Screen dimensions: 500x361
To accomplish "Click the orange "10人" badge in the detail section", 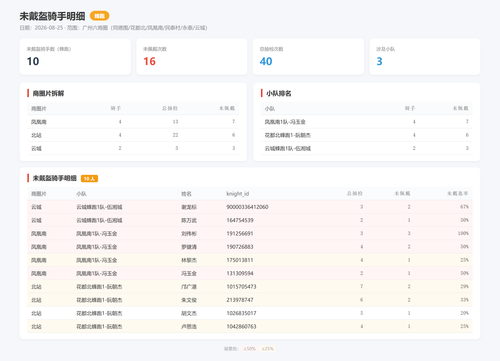I will pyautogui.click(x=89, y=179).
